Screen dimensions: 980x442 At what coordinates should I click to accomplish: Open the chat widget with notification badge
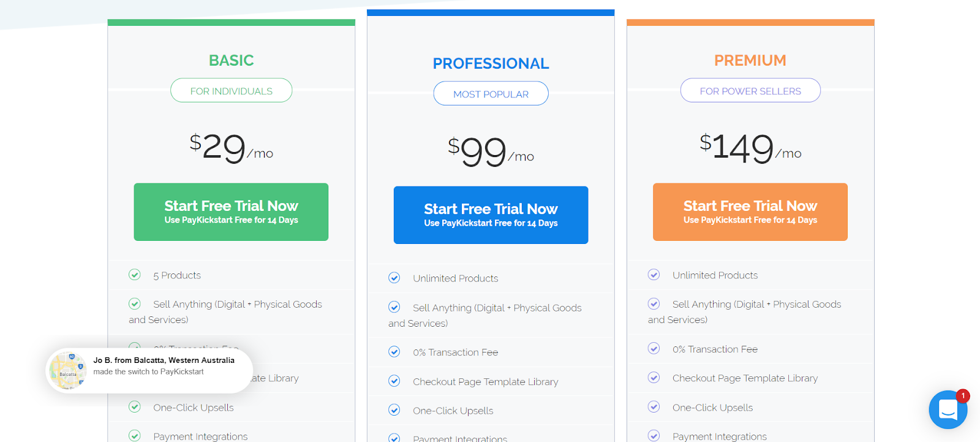pyautogui.click(x=948, y=410)
